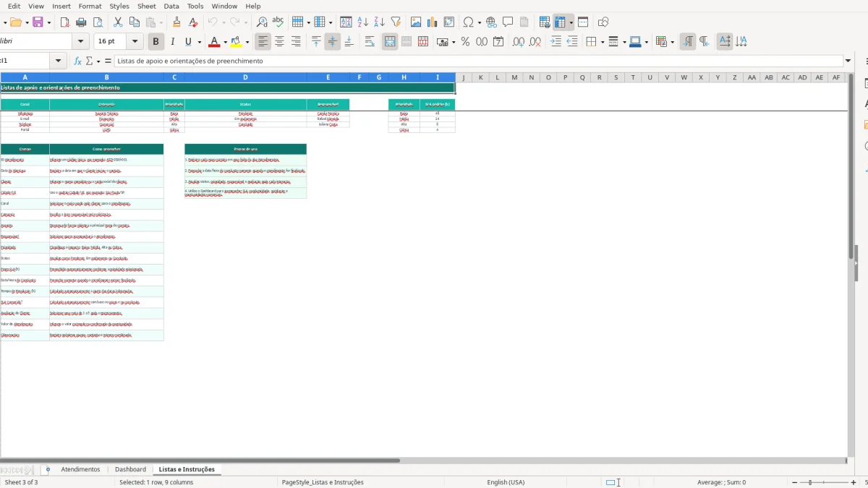Image resolution: width=868 pixels, height=488 pixels.
Task: Select column header D
Action: pos(245,77)
